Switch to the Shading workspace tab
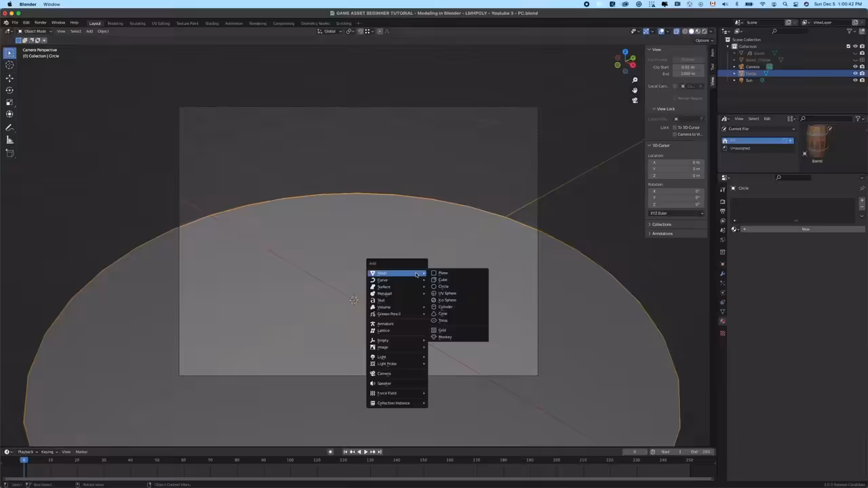868x488 pixels. click(x=212, y=23)
